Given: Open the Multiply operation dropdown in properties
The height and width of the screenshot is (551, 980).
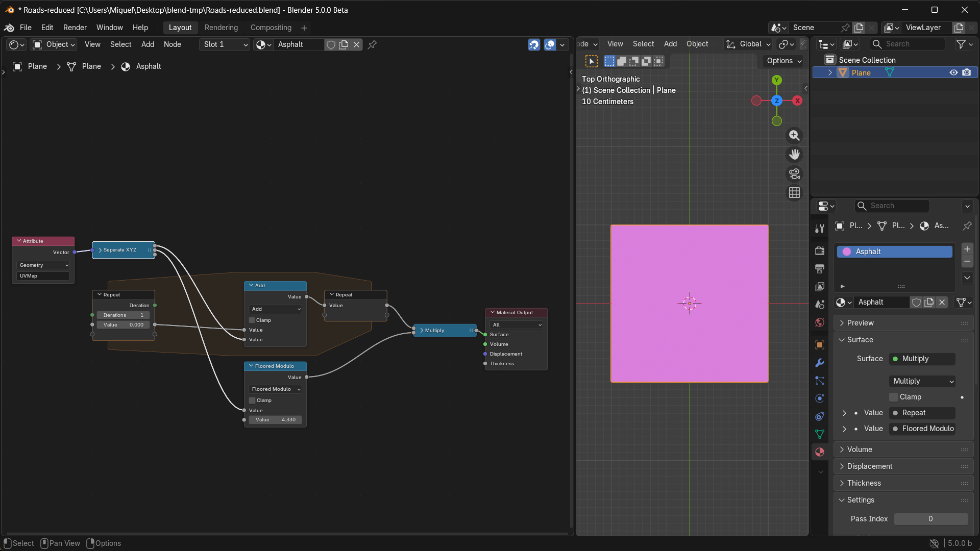Looking at the screenshot, I should click(x=922, y=381).
